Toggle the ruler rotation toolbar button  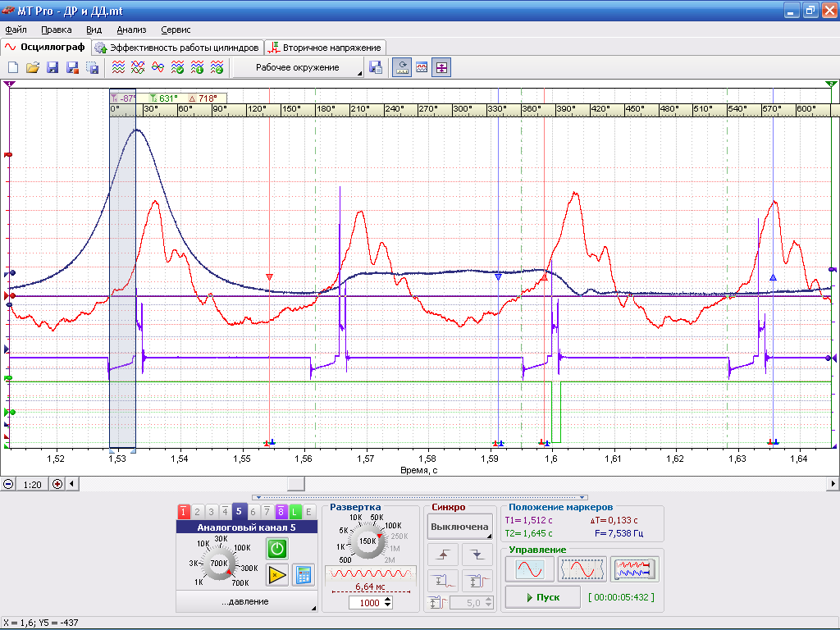click(x=402, y=67)
